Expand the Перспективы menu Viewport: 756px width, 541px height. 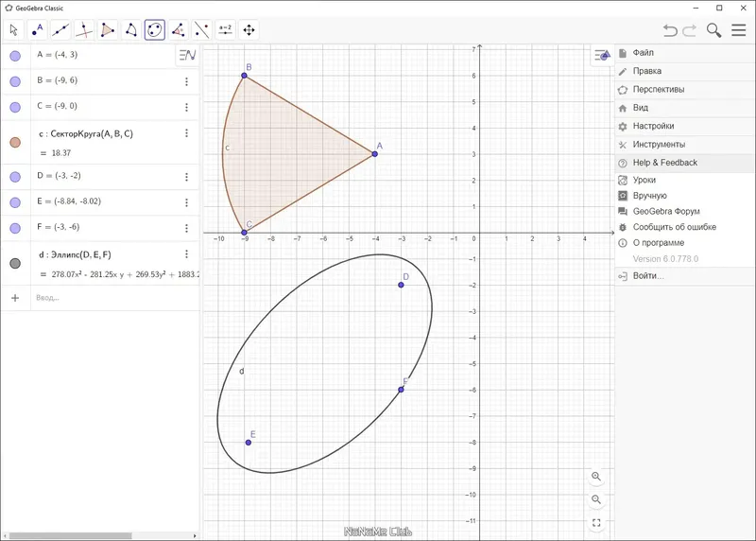[685, 89]
